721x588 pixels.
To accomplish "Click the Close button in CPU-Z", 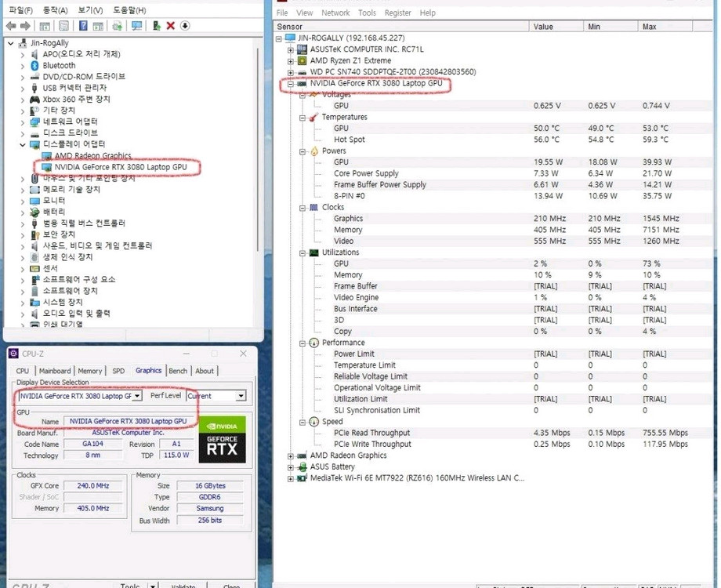I will pyautogui.click(x=231, y=585).
